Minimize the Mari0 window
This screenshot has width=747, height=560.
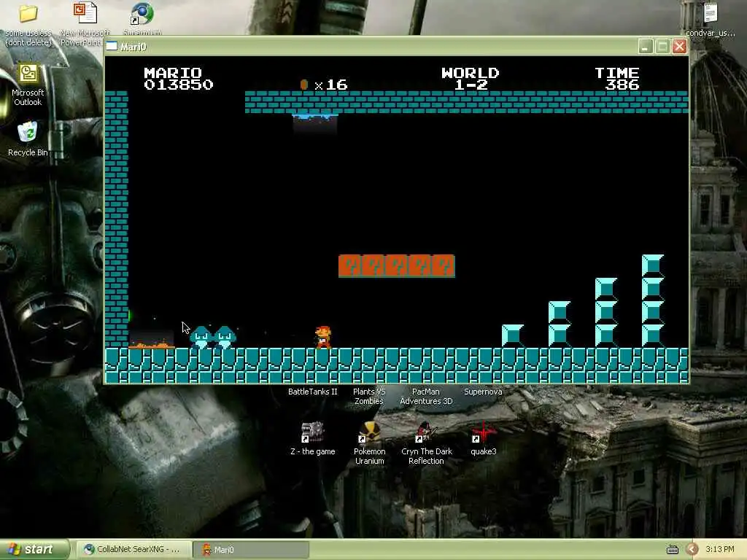pos(646,47)
